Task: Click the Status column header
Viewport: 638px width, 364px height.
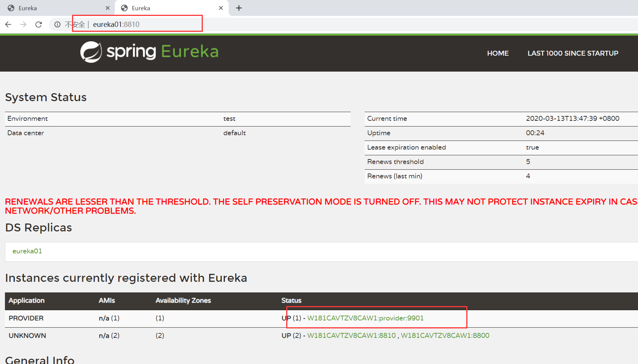Action: [x=292, y=300]
